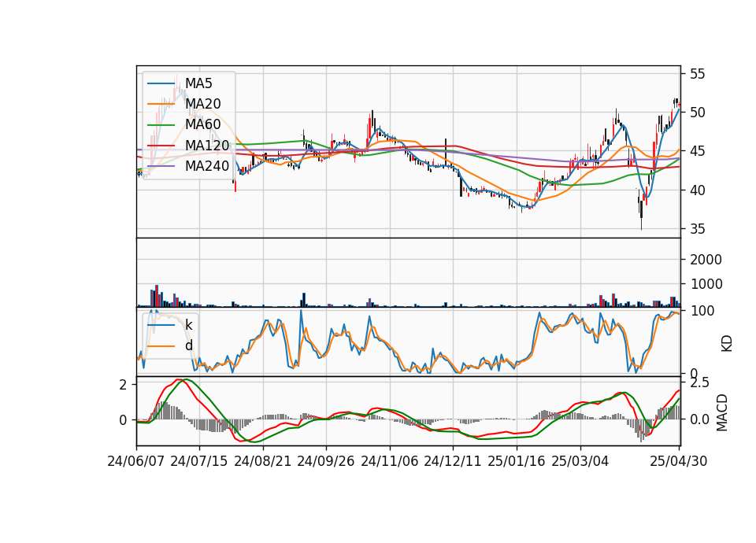Click the red MA120 legend line
Viewport: 756px width, 543px height.
161,145
